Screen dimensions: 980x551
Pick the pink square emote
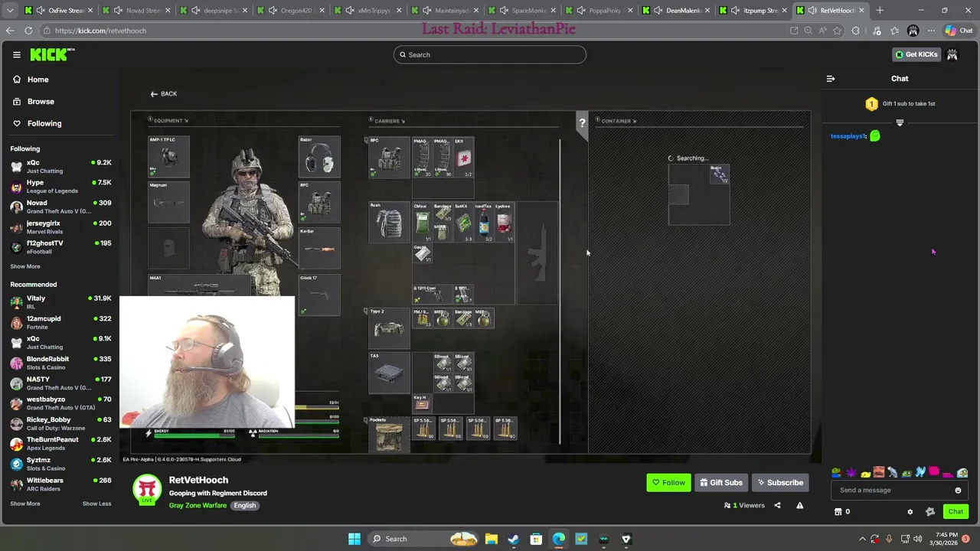[934, 473]
